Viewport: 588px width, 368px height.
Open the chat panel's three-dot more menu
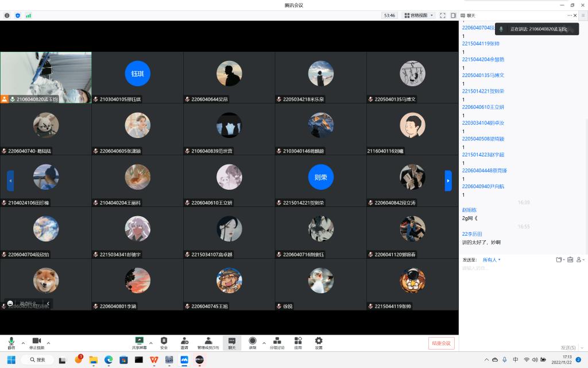click(x=570, y=16)
